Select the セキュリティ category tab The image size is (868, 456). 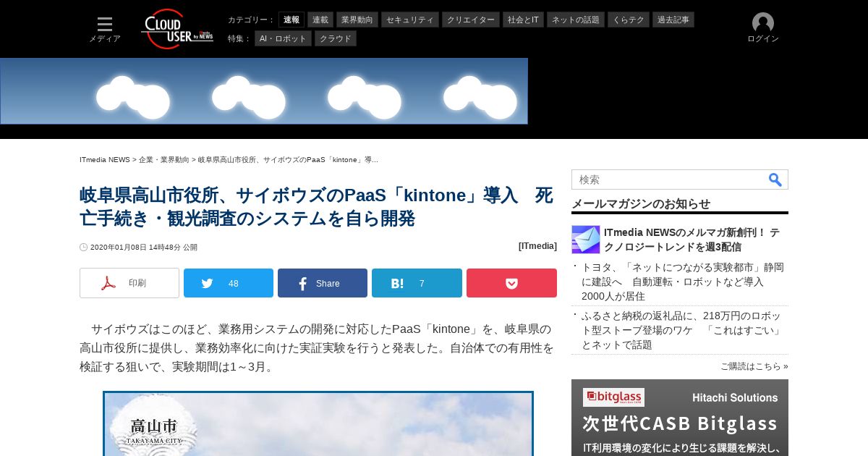coord(410,20)
